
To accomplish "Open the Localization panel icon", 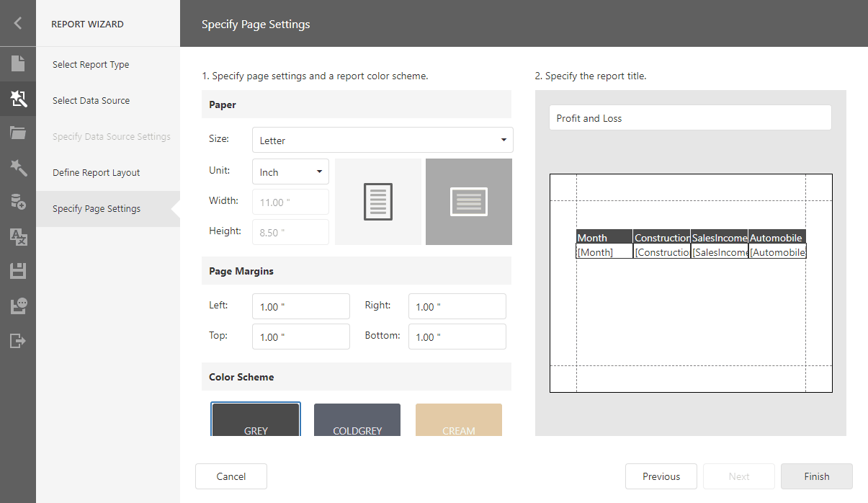I will point(17,237).
